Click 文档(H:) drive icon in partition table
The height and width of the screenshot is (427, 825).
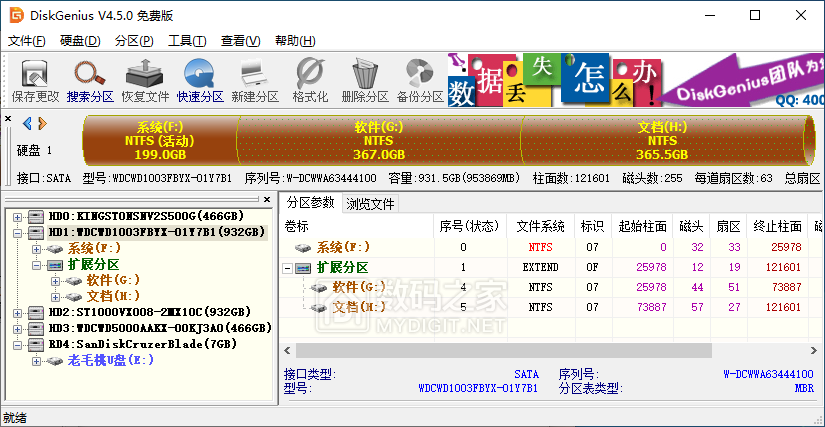tap(319, 308)
